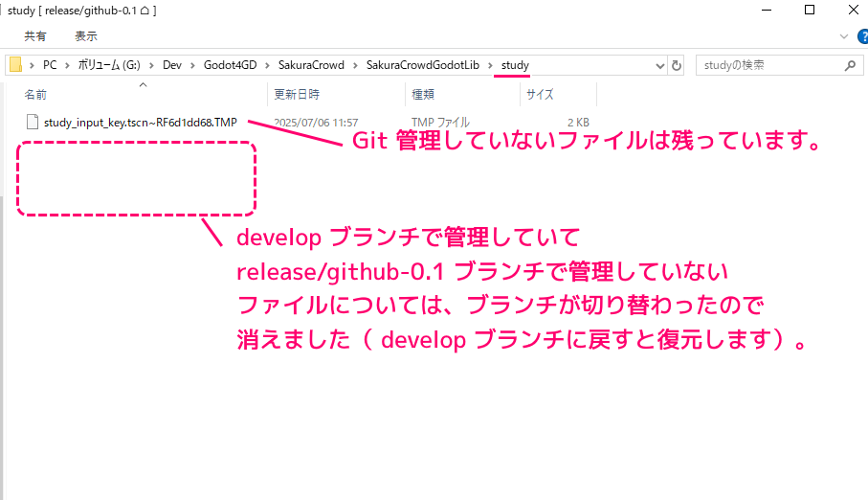Screen dimensions: 868x500
Task: Click the study_input_key TMP file icon
Action: click(33, 122)
